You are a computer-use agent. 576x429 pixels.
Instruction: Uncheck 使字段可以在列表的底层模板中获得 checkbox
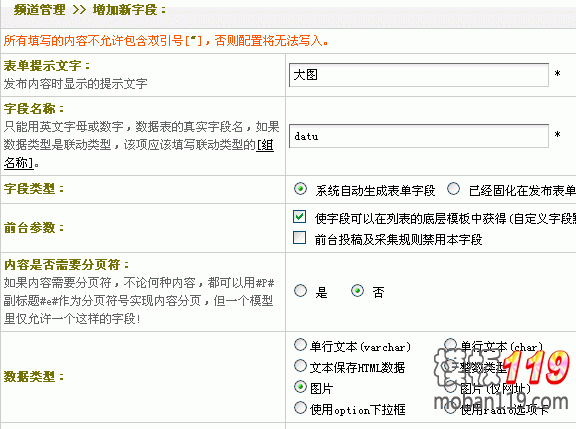coord(299,217)
